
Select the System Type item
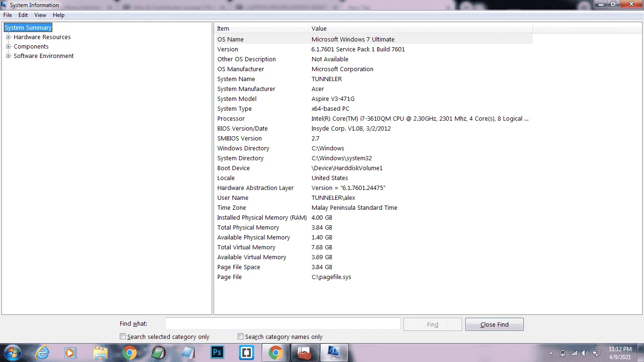click(234, 109)
